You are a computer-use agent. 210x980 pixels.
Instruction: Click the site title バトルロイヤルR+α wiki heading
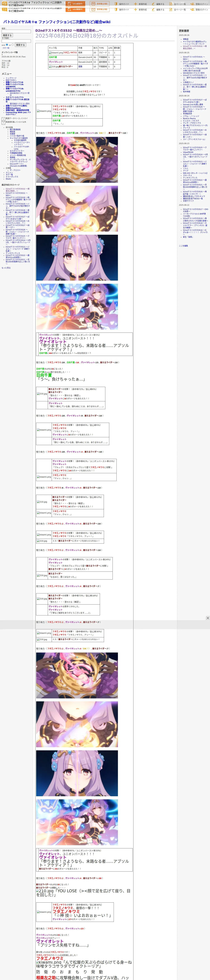coord(57,22)
